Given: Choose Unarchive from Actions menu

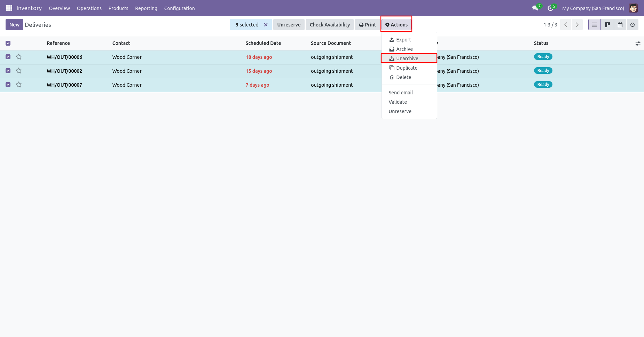Looking at the screenshot, I should pyautogui.click(x=409, y=58).
